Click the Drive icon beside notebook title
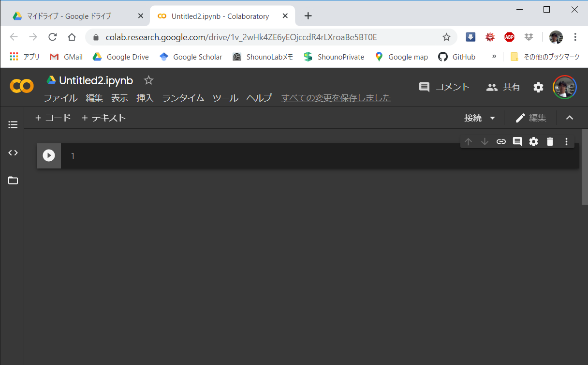588x365 pixels. point(51,80)
